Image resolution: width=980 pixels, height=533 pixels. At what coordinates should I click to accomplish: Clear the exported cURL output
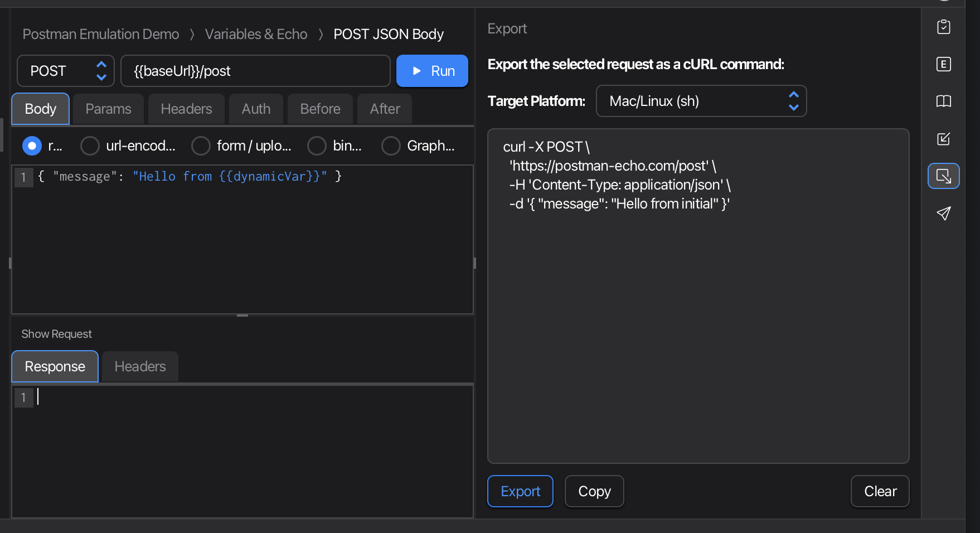pos(880,491)
